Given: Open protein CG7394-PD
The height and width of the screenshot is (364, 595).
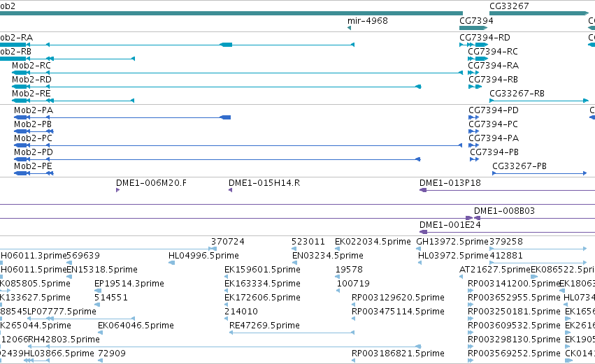Looking at the screenshot, I should 494,110.
